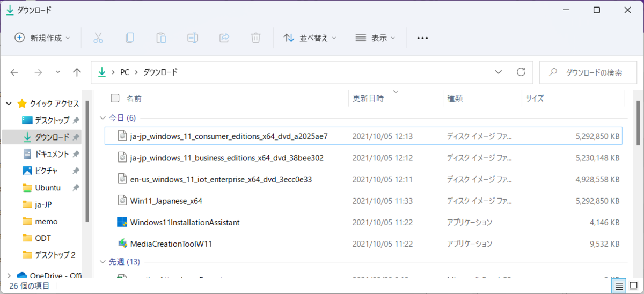Viewport: 644px width, 294px height.
Task: Open ODT folder in sidebar
Action: click(37, 238)
